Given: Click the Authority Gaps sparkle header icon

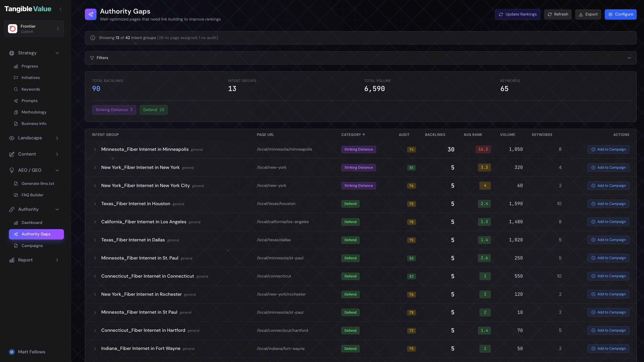Looking at the screenshot, I should click(90, 14).
